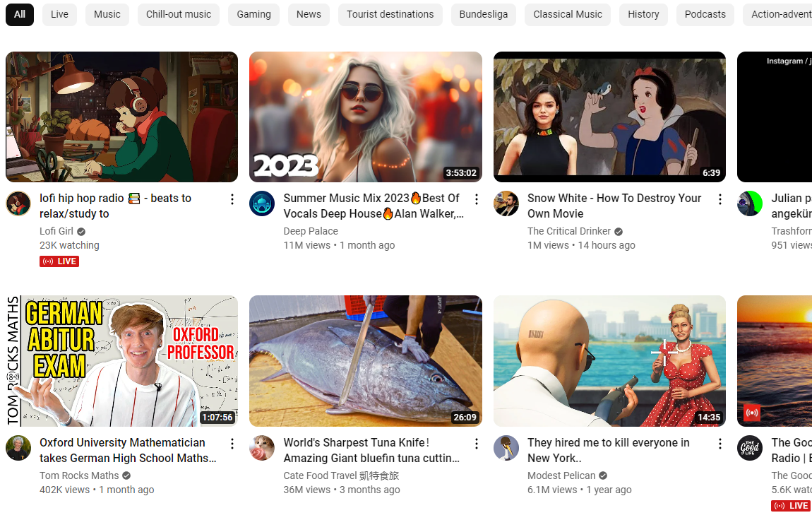
Task: Select the News filter chip
Action: pyautogui.click(x=309, y=15)
